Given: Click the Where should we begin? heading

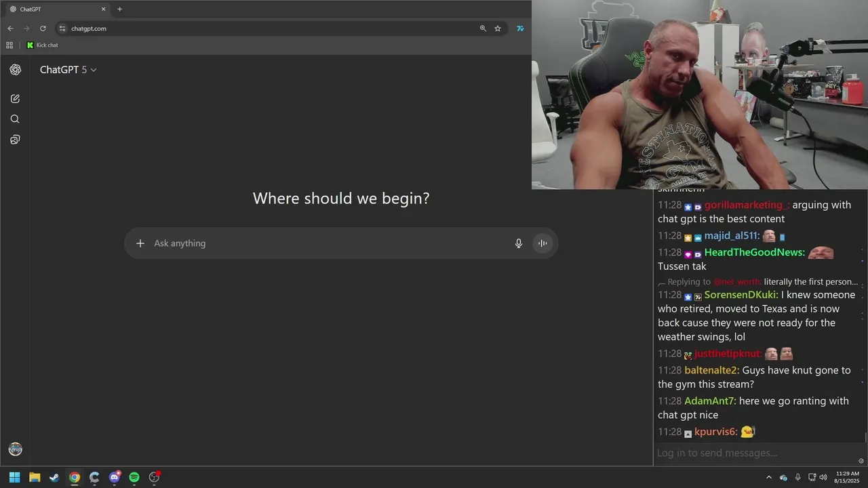Looking at the screenshot, I should (x=341, y=199).
